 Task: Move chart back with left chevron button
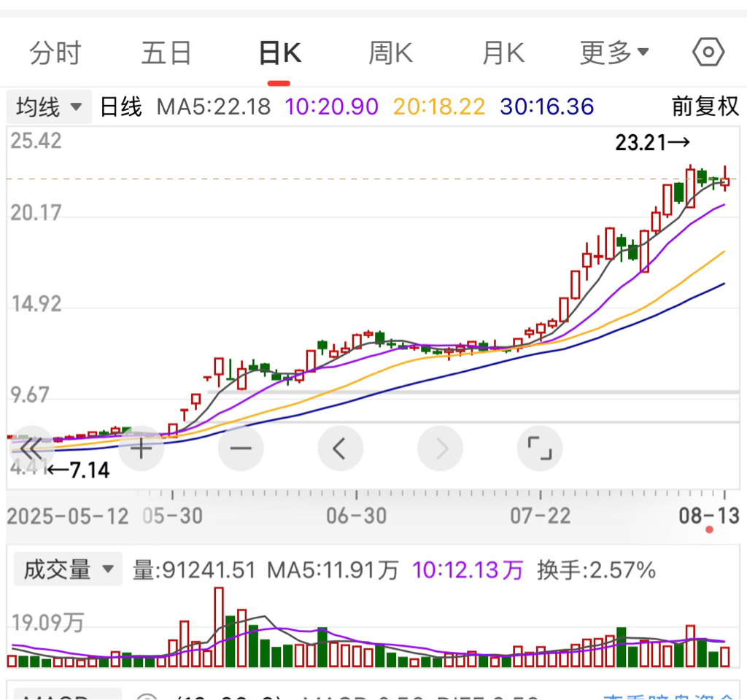tap(340, 448)
